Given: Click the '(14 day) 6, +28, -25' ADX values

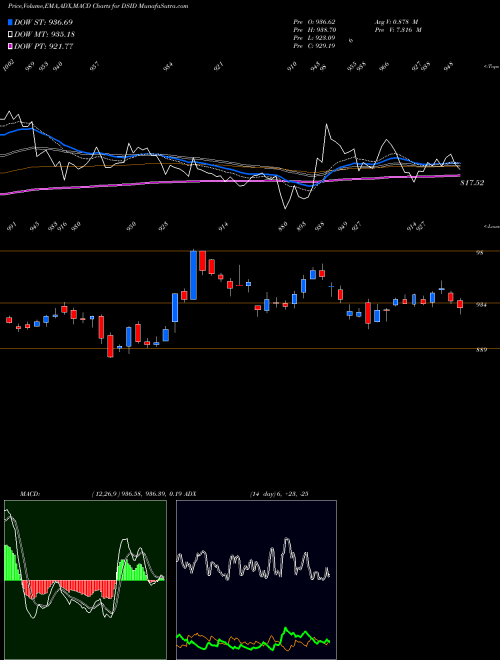Looking at the screenshot, I should (279, 494).
